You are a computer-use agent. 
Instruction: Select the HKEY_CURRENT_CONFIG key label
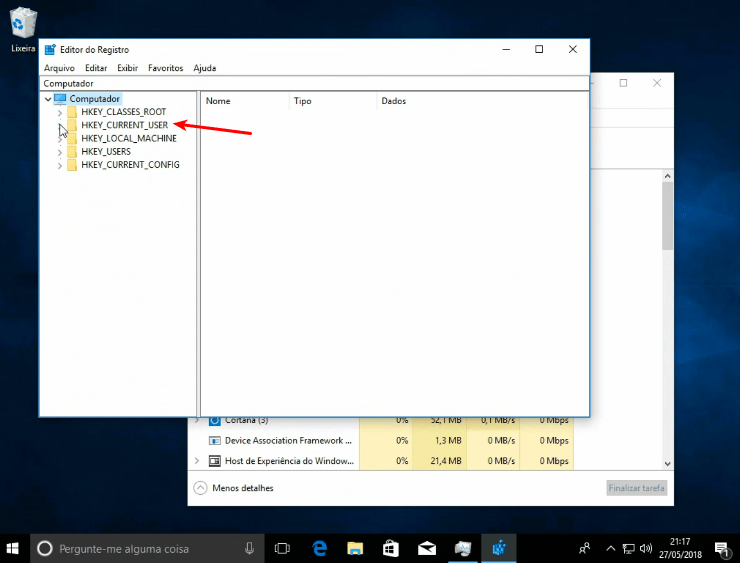pyautogui.click(x=130, y=165)
